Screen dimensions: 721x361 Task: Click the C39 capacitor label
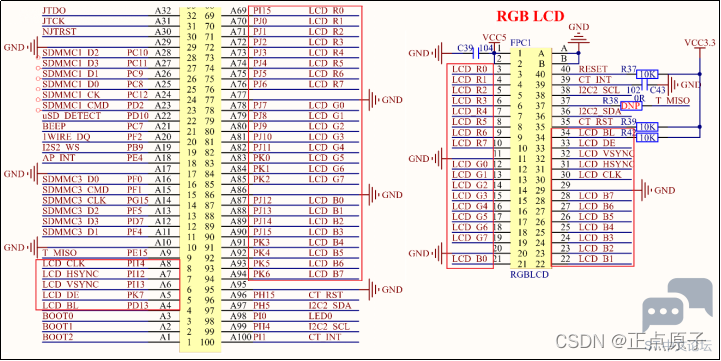point(466,48)
